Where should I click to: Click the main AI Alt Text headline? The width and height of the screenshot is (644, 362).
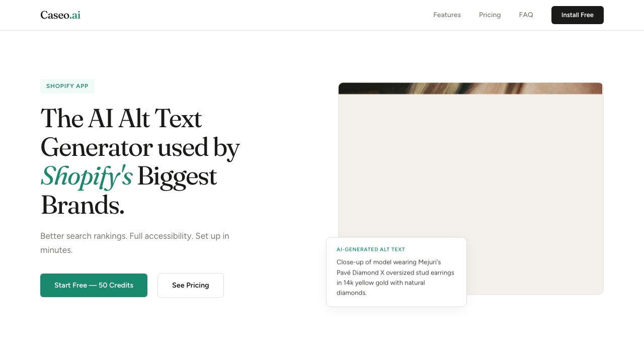click(140, 162)
